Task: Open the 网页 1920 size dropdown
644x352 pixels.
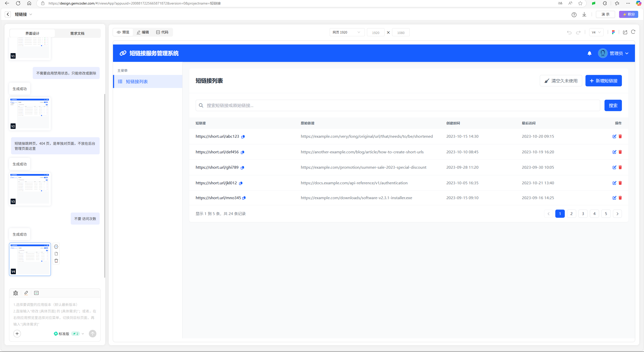Action: pyautogui.click(x=347, y=32)
